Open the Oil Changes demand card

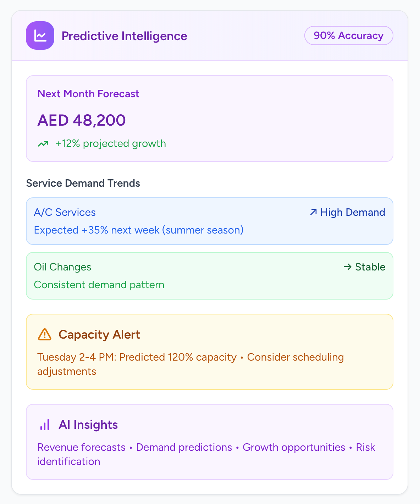tap(210, 276)
